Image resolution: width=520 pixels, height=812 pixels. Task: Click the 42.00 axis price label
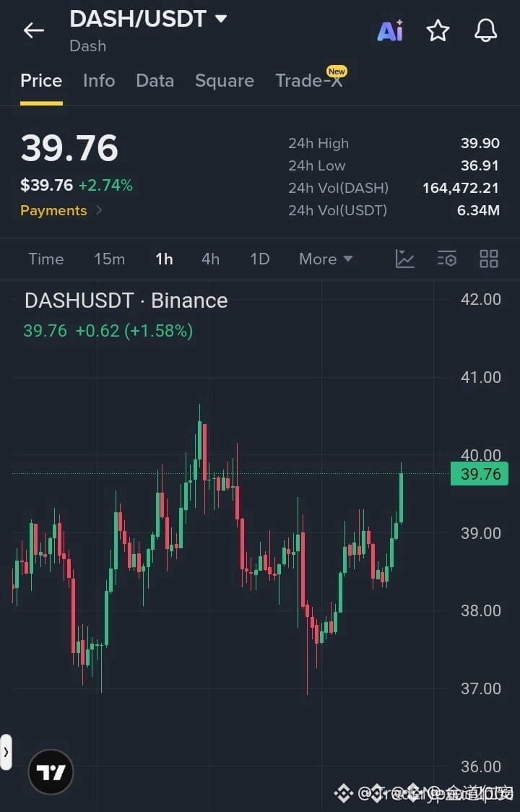coord(480,299)
